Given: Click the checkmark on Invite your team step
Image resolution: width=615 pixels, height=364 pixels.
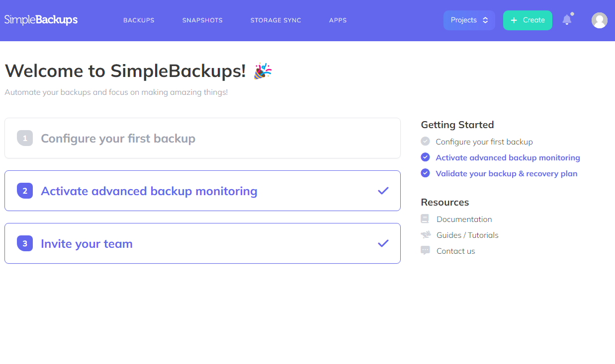Looking at the screenshot, I should click(383, 243).
